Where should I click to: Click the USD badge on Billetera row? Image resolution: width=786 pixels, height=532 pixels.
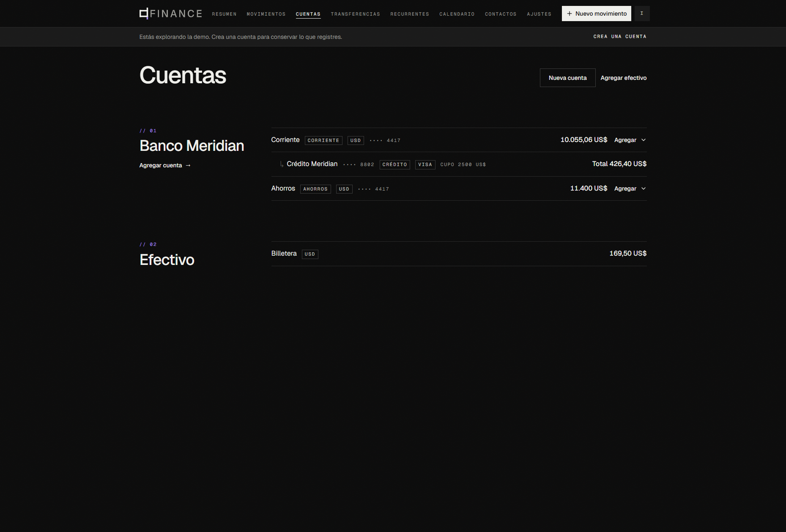pyautogui.click(x=310, y=254)
